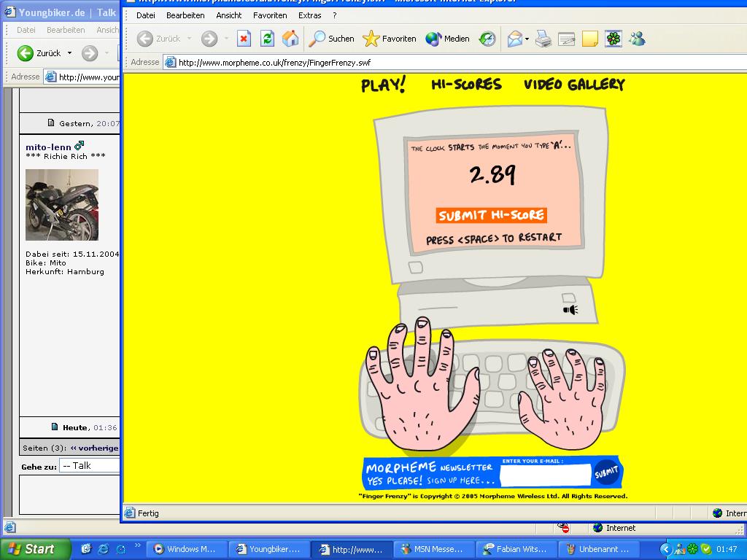Click the post icon next to Gestern, 20:07

(x=51, y=122)
